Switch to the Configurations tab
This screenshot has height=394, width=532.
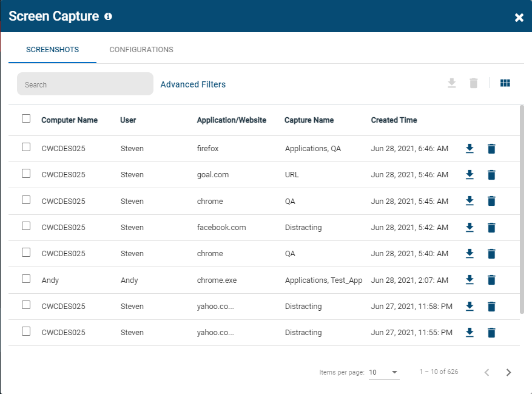(141, 50)
